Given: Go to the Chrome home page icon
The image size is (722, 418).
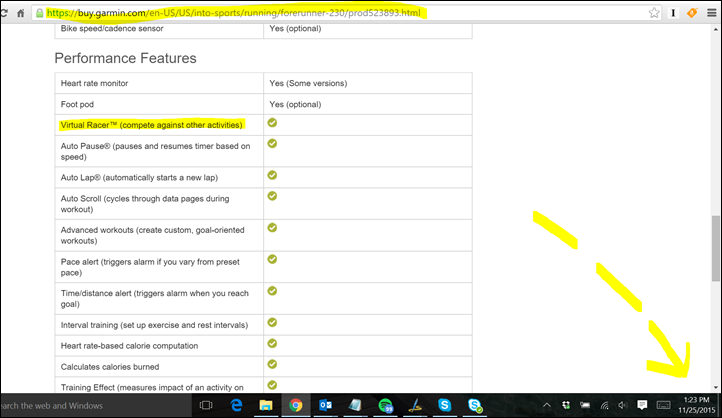Looking at the screenshot, I should click(x=20, y=13).
